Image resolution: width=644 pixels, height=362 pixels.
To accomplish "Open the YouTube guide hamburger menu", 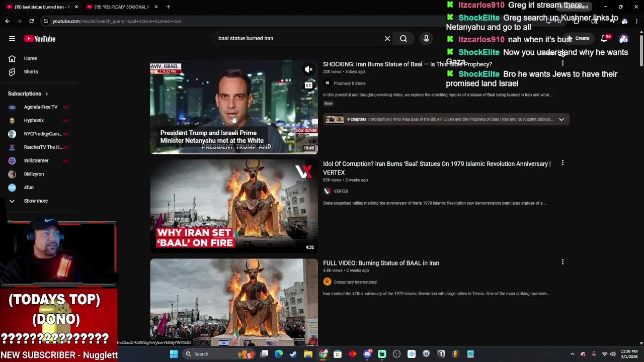I will point(12,39).
